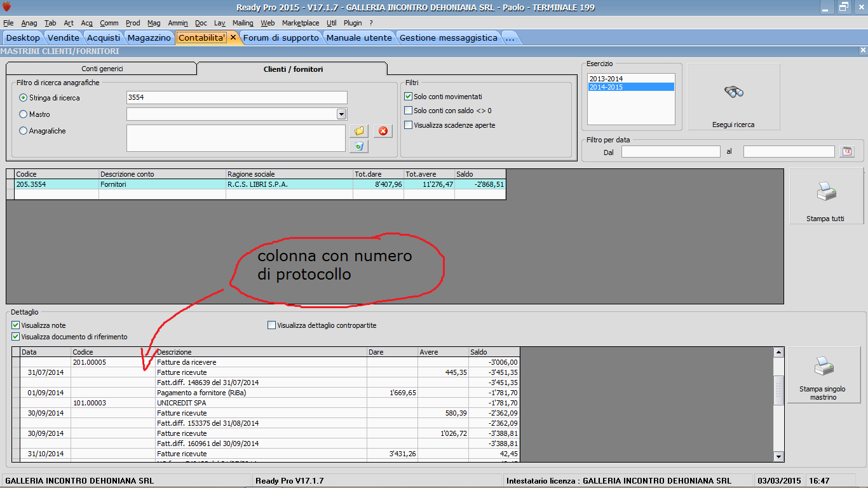Viewport: 868px width, 488px height.
Task: Open the Mailing menu
Action: 243,23
